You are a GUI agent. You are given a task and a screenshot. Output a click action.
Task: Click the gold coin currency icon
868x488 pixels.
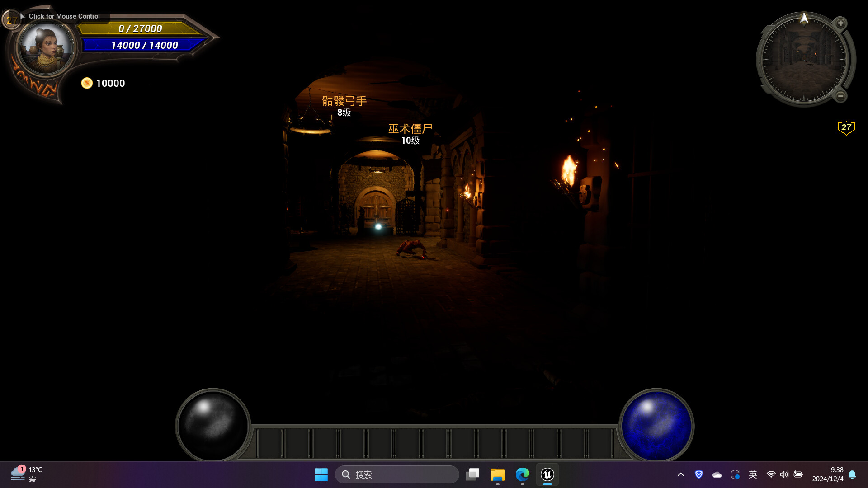coord(87,83)
